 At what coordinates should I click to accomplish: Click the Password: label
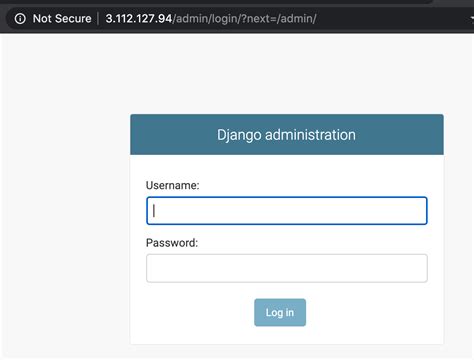click(x=172, y=243)
